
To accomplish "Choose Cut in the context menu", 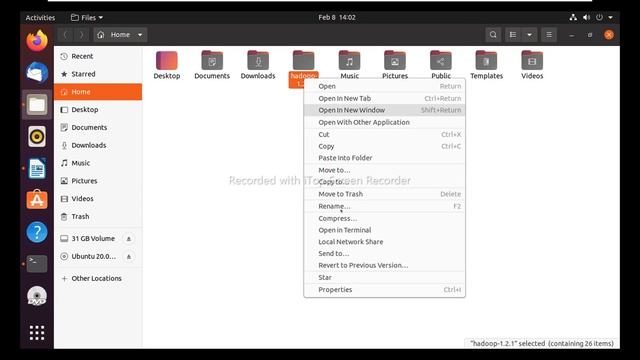I will pyautogui.click(x=384, y=134).
